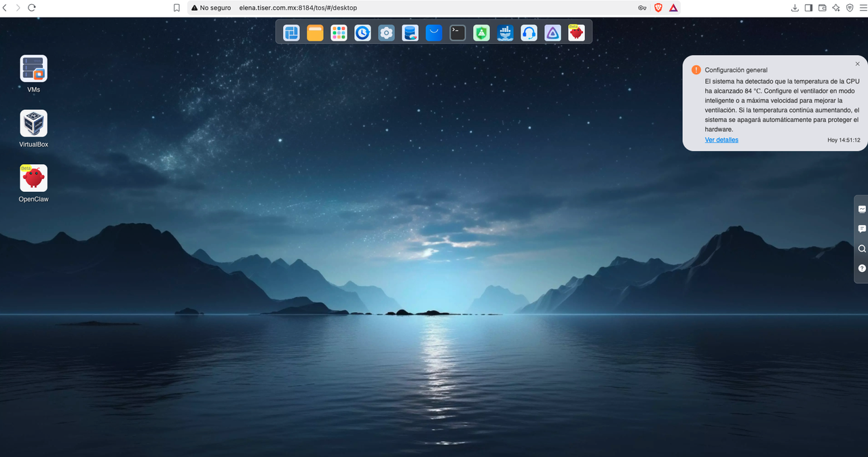Open the gear Control Panel dock icon
This screenshot has height=457, width=868.
coord(386,33)
